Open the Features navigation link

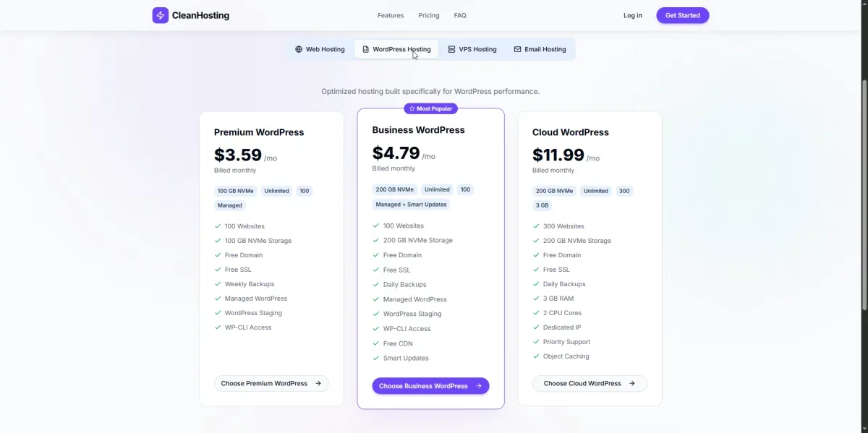click(x=391, y=15)
